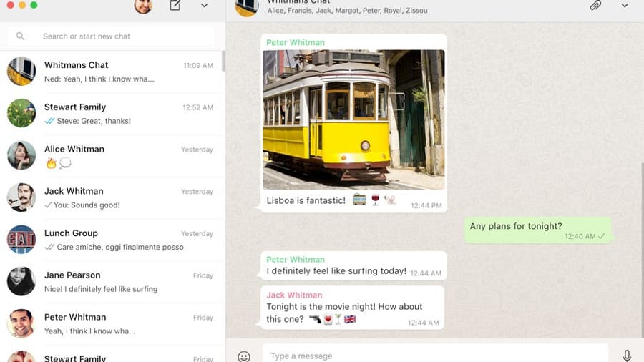Open the Alice Whitman conversation
This screenshot has height=362, width=644.
(112, 155)
